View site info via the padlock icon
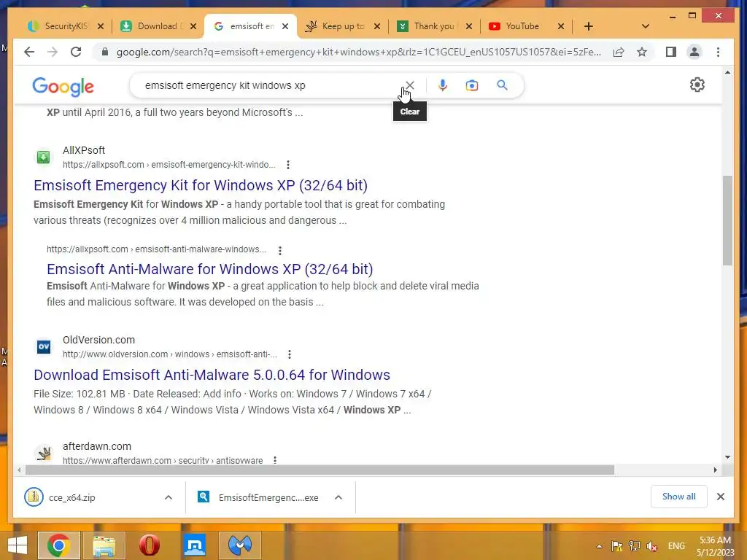Screen dimensions: 747x560 pos(105,52)
